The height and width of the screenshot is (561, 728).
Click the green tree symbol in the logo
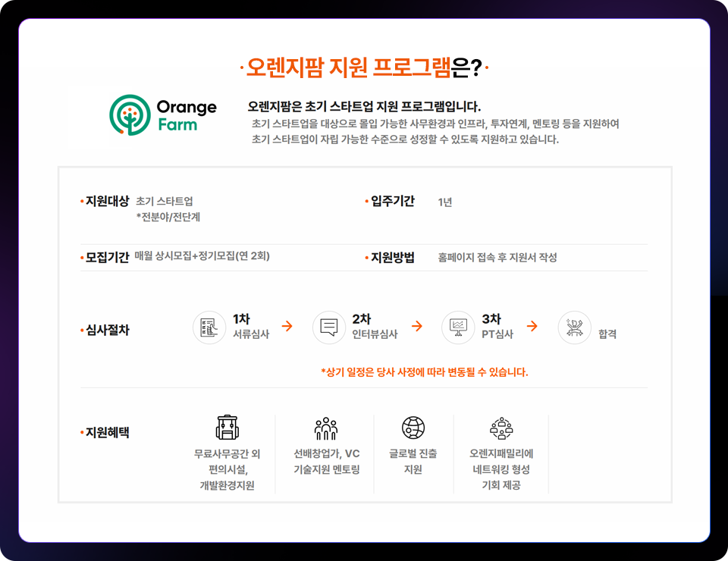pos(130,114)
